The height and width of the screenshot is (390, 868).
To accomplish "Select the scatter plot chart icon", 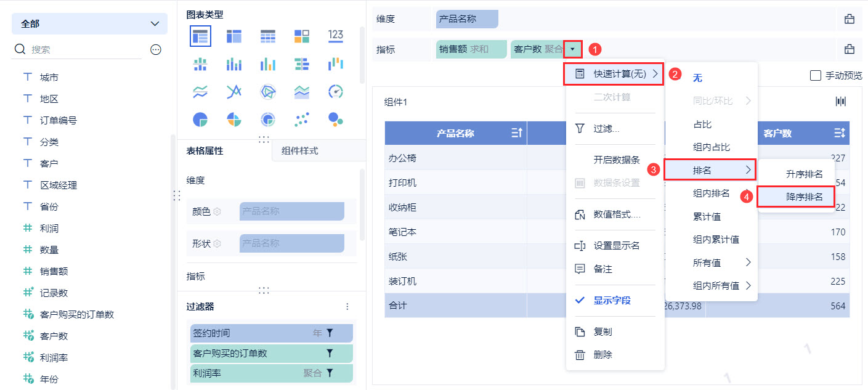I will (x=302, y=120).
